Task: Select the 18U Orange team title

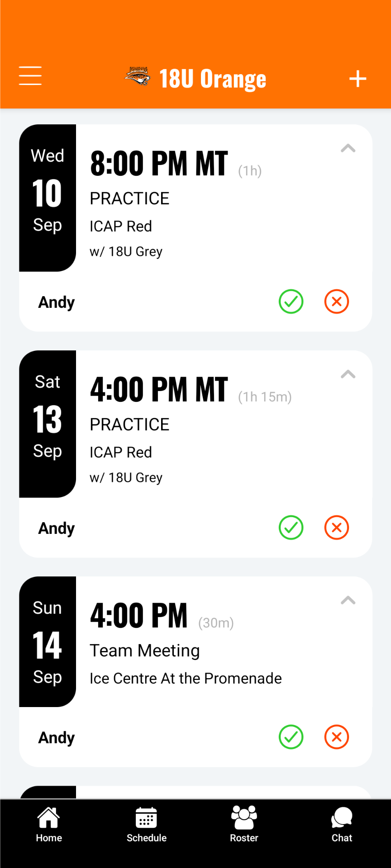Action: click(x=213, y=79)
